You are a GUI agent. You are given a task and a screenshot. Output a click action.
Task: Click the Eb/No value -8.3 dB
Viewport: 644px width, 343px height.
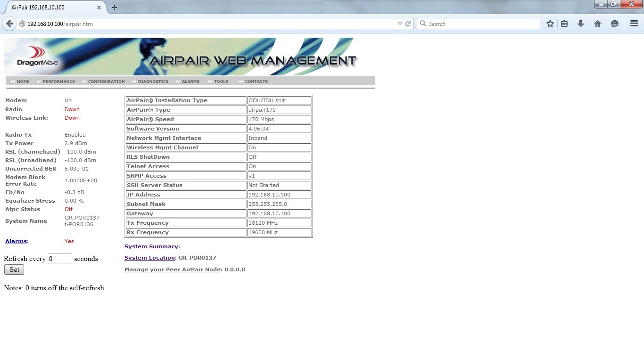pos(74,192)
